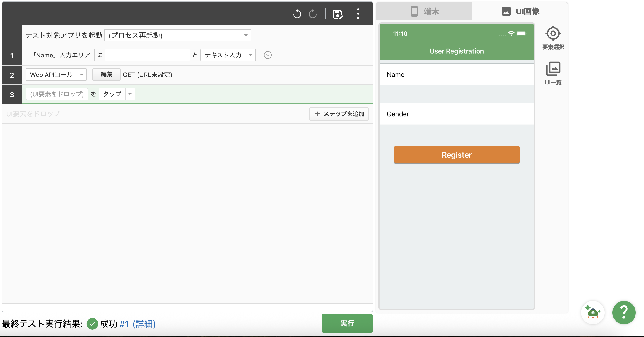Click the 編集 button for the Web API call
The height and width of the screenshot is (337, 644).
coord(106,74)
